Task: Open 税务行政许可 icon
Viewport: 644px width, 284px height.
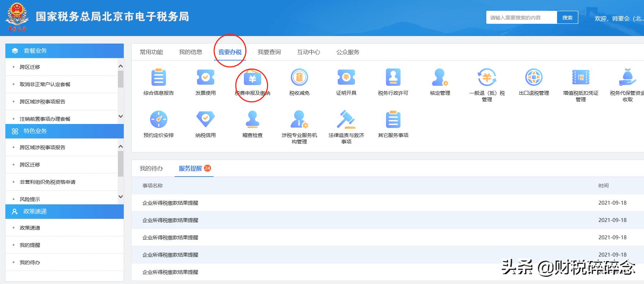Action: (393, 77)
